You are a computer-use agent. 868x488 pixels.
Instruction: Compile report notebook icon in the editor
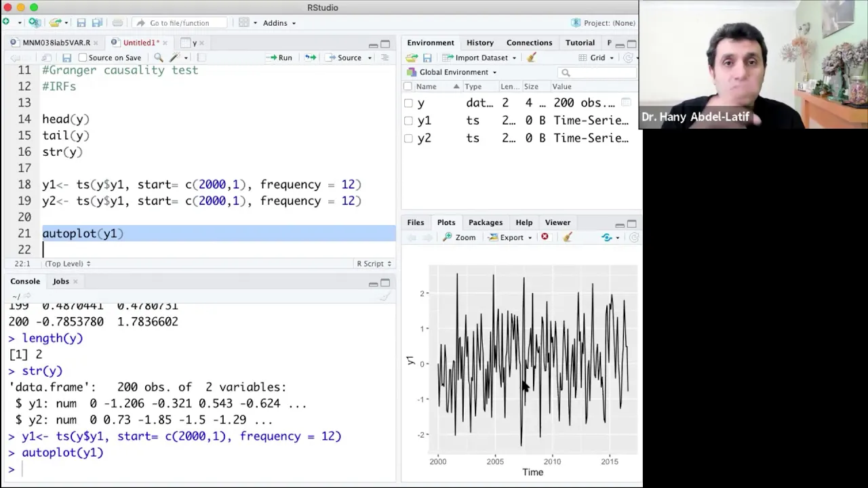201,58
